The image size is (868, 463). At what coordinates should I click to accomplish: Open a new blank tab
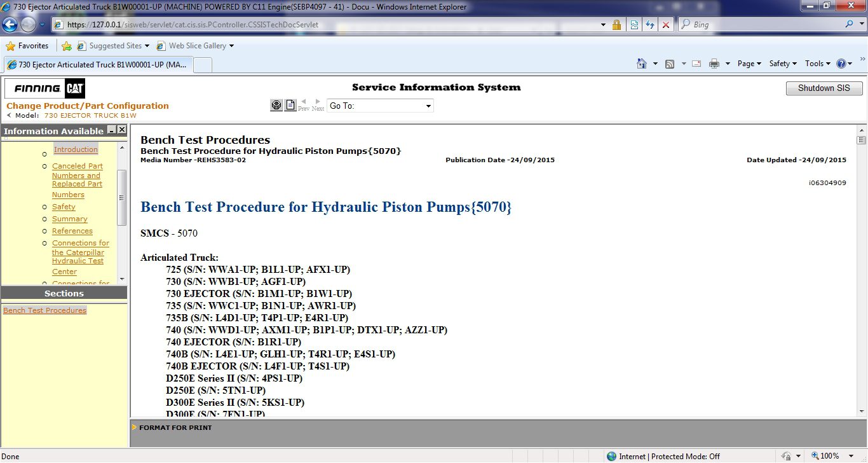click(202, 65)
